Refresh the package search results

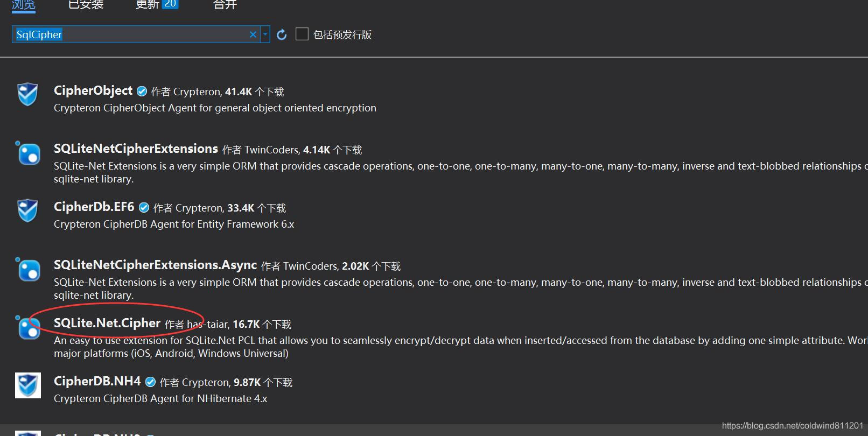coord(282,34)
